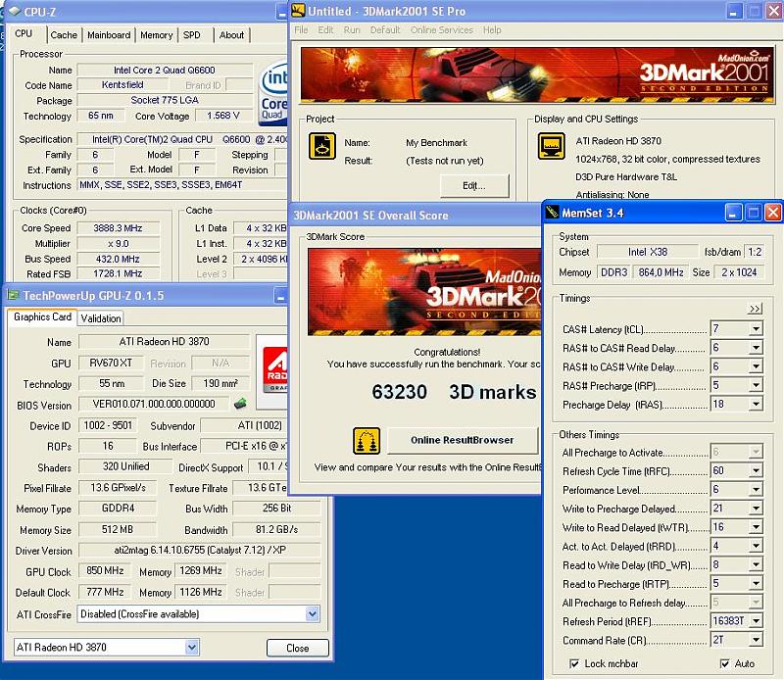
Task: Open the Write to Precharge Delayed dropdown
Action: click(x=756, y=509)
